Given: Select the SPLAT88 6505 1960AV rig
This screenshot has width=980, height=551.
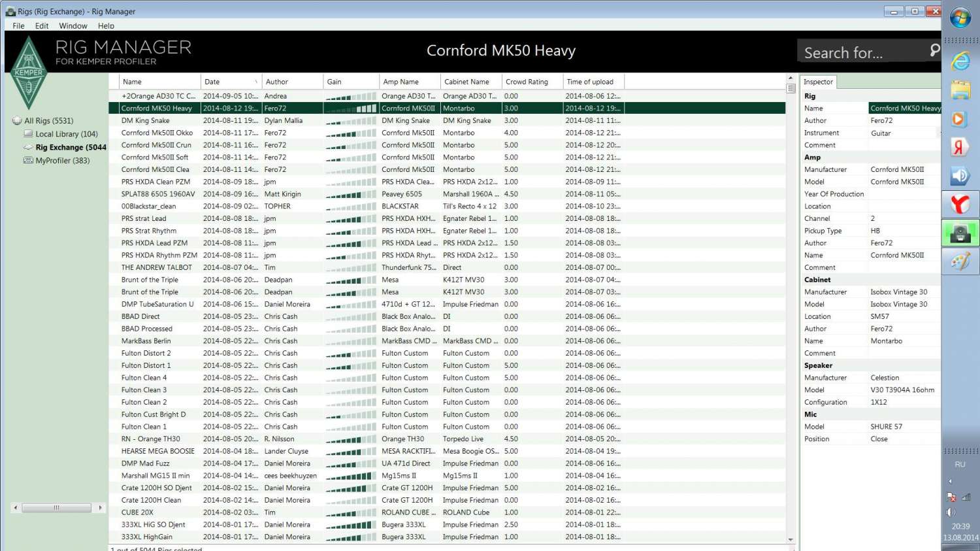Looking at the screenshot, I should (447, 194).
